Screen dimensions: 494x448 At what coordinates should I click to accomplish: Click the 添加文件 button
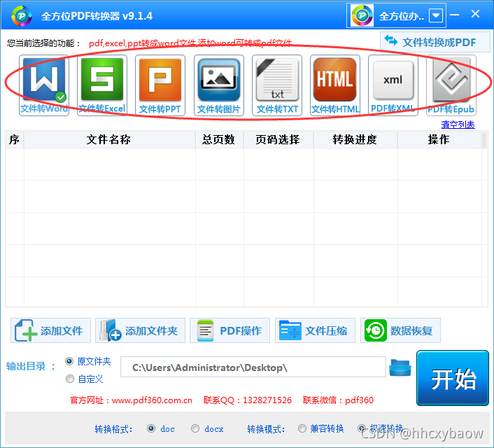[x=50, y=330]
